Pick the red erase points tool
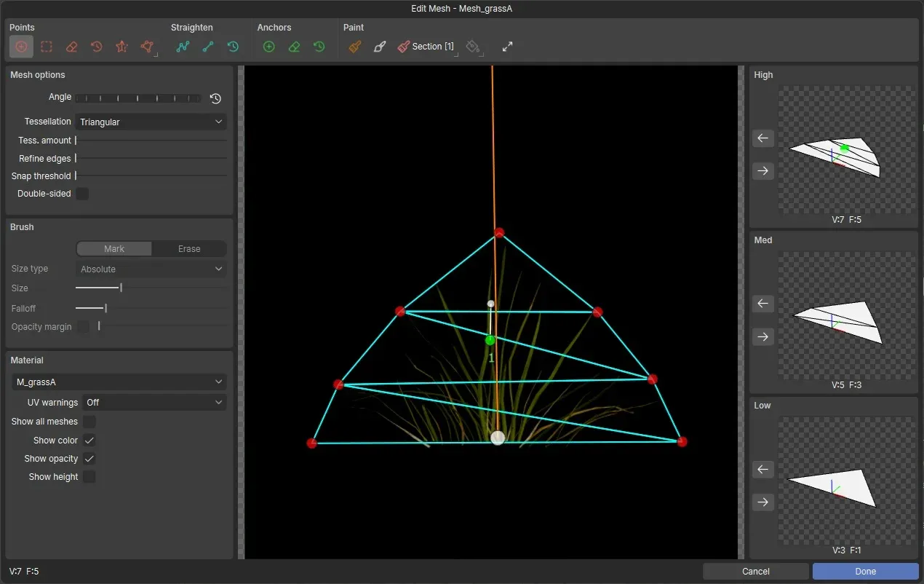The width and height of the screenshot is (924, 584). point(71,47)
